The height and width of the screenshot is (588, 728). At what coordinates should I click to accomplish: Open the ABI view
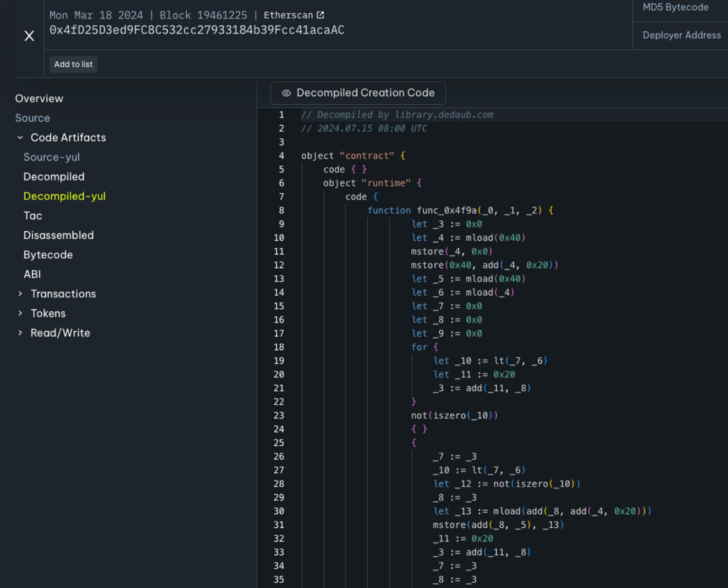pyautogui.click(x=32, y=274)
